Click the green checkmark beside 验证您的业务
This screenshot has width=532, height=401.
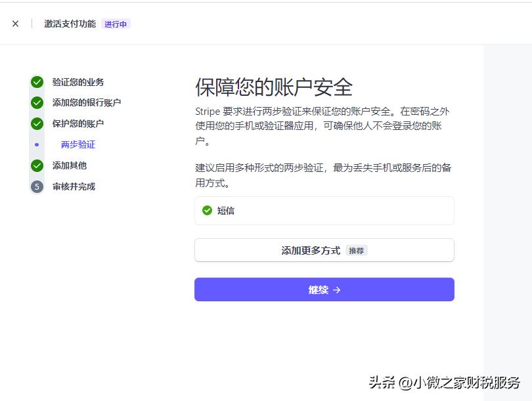point(37,82)
